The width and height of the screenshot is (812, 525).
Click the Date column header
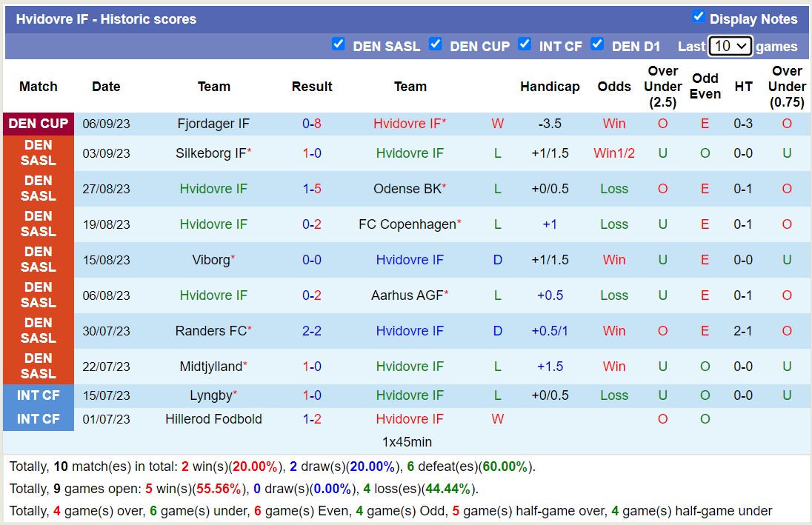tap(106, 87)
